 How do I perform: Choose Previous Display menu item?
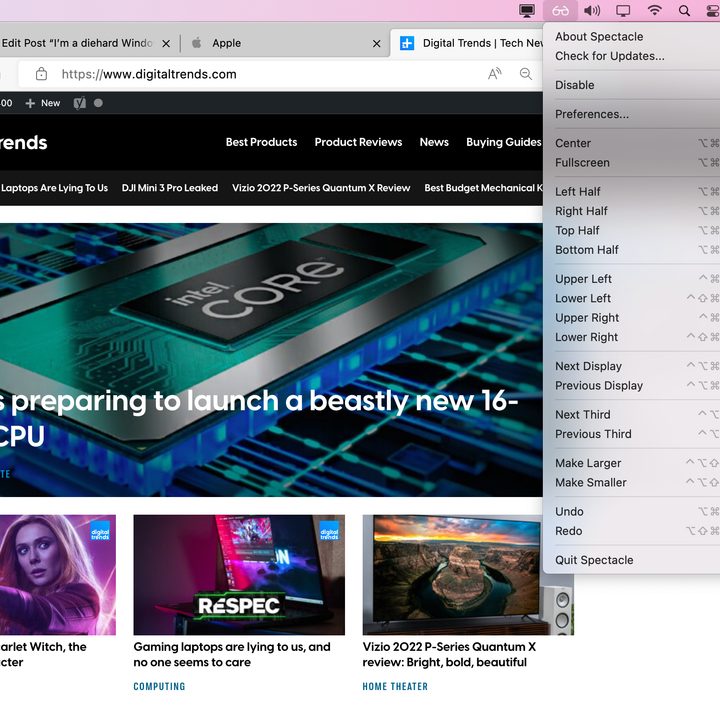click(x=631, y=385)
